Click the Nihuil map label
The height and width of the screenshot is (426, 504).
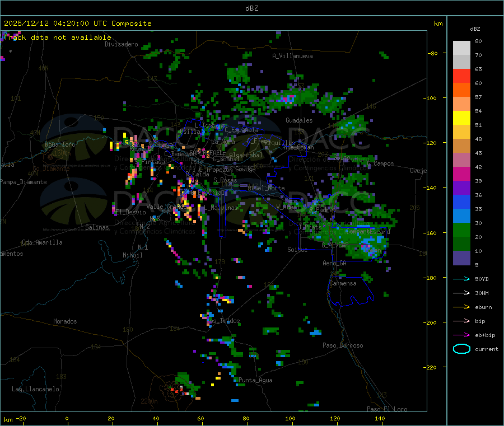(x=132, y=255)
